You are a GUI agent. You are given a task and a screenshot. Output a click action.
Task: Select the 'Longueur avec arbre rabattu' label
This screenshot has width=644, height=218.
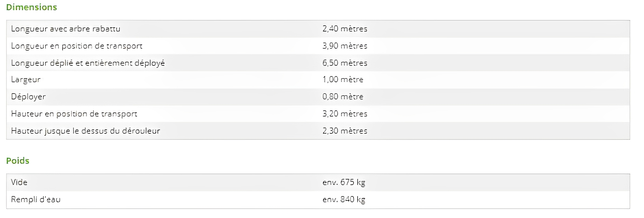(65, 29)
